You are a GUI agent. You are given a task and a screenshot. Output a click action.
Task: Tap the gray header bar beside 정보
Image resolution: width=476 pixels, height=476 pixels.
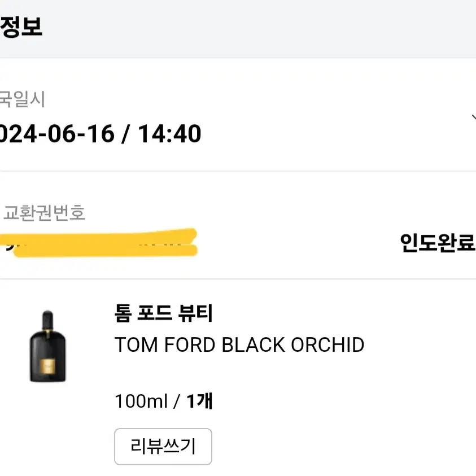258,29
